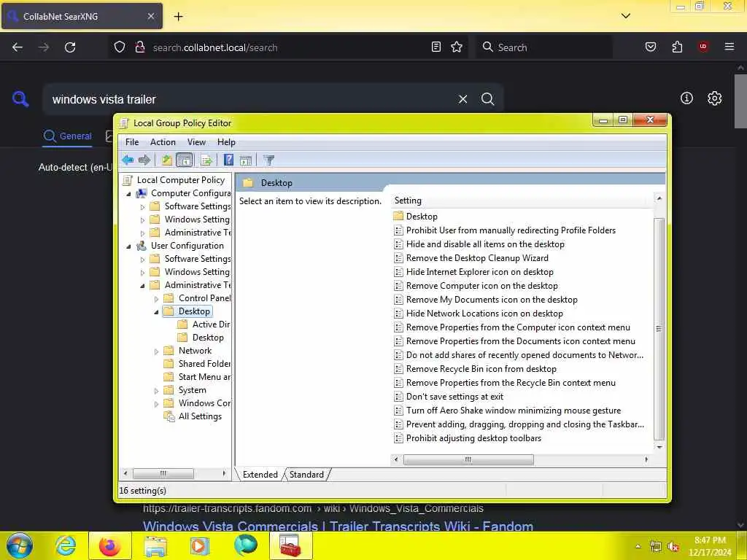The width and height of the screenshot is (747, 560).
Task: Open the View menu
Action: (196, 142)
